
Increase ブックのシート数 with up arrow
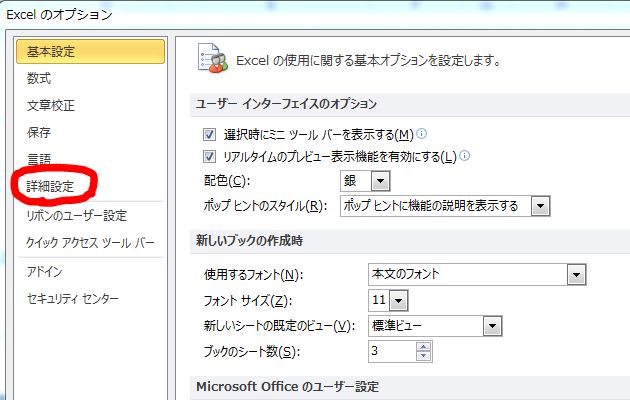coord(423,347)
